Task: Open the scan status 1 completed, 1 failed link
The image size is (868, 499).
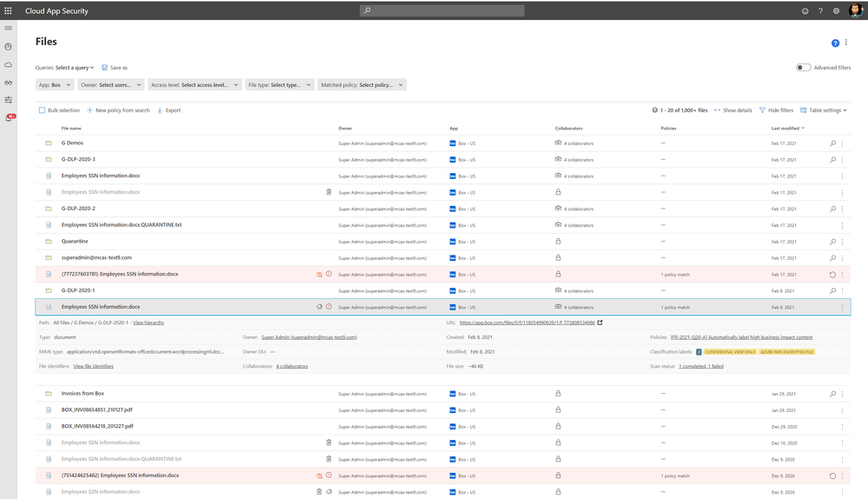Action: tap(701, 366)
